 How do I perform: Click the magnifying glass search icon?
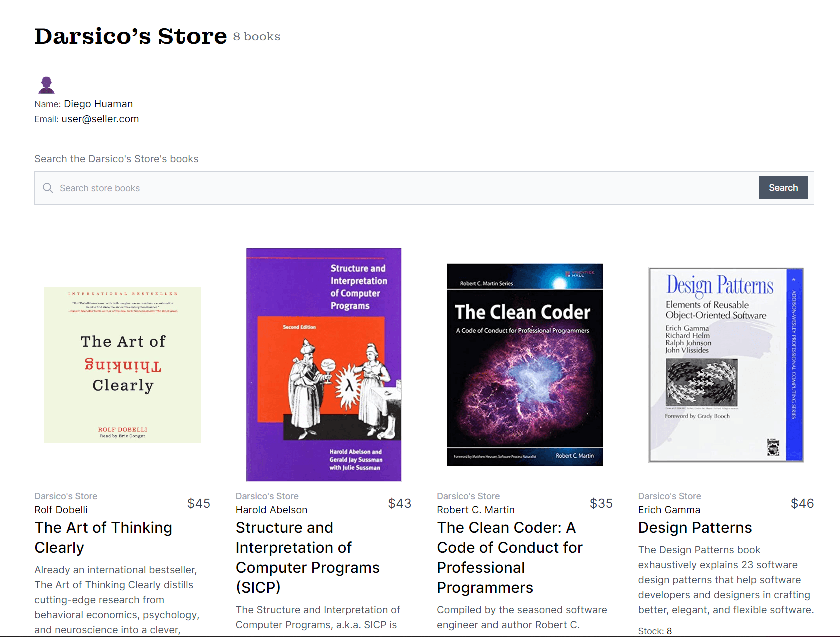48,188
